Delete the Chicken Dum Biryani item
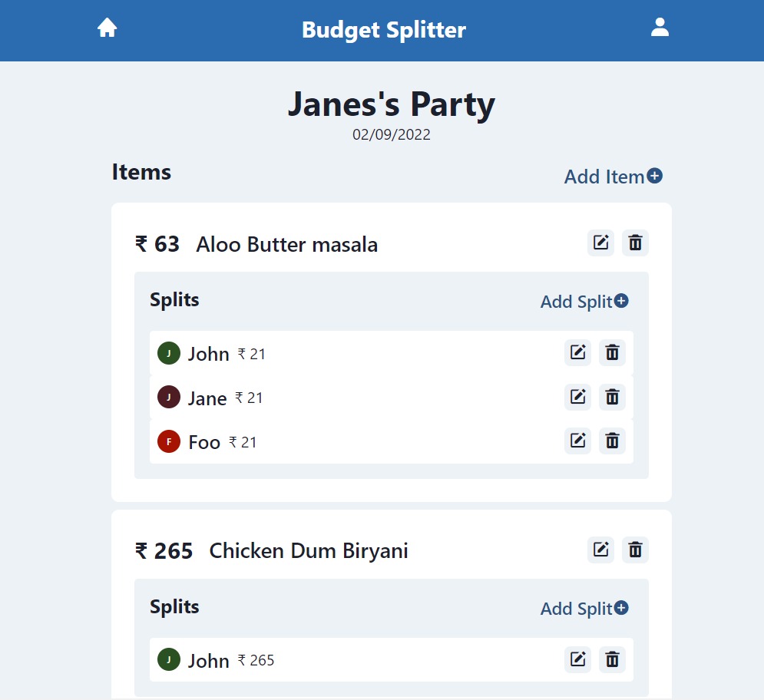This screenshot has width=764, height=700. click(635, 550)
